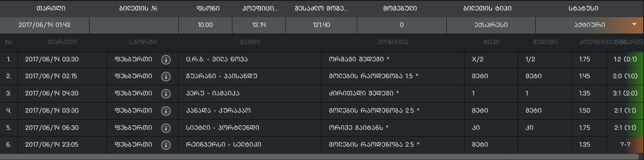Select the ticket date 2017/06/14 01:42 cell

coord(45,25)
